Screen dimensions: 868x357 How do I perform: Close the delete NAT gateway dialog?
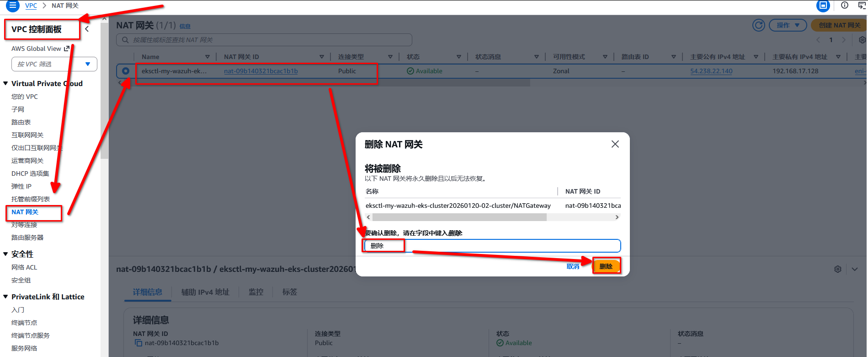pyautogui.click(x=615, y=144)
